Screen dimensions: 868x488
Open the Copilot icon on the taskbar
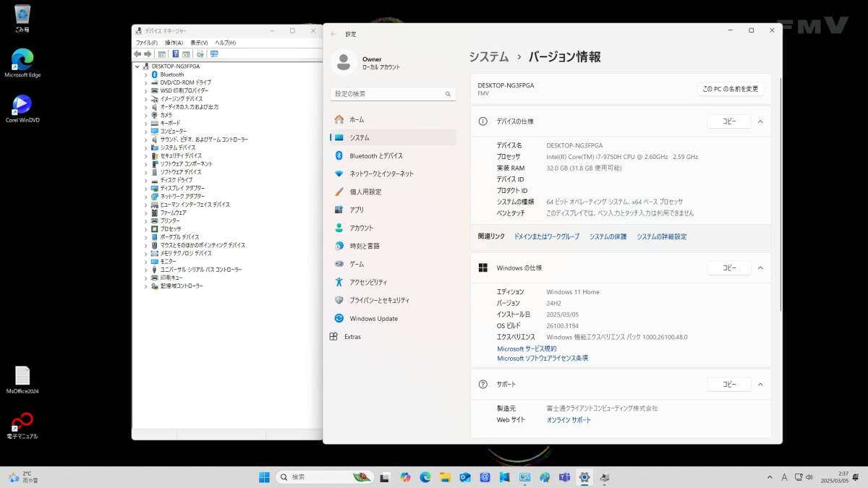(405, 477)
